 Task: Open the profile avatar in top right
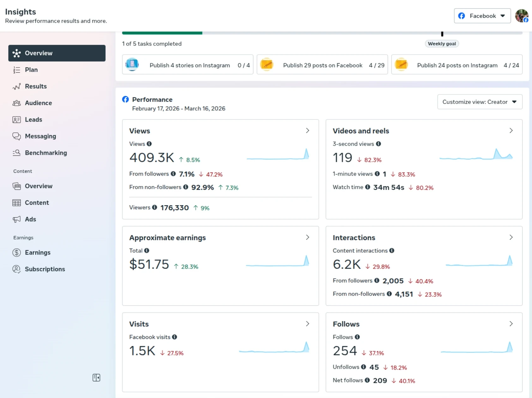pos(521,16)
